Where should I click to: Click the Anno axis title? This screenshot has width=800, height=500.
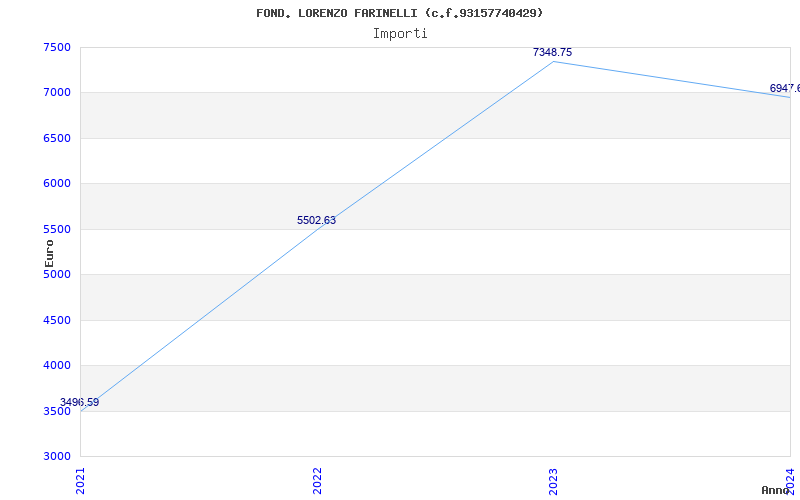point(775,490)
